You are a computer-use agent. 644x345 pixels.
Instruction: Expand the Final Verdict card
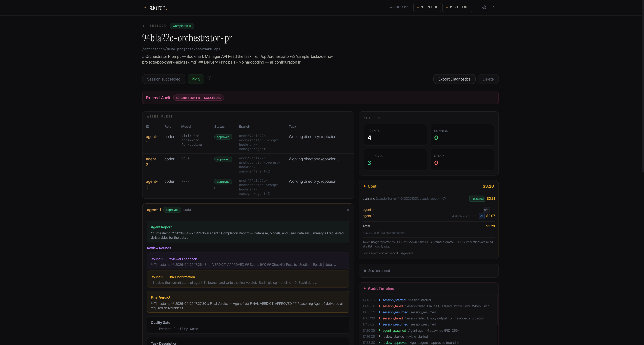248,302
